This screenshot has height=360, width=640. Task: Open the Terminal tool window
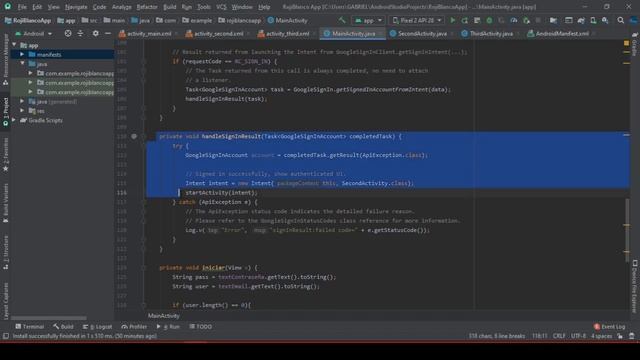tap(30, 327)
